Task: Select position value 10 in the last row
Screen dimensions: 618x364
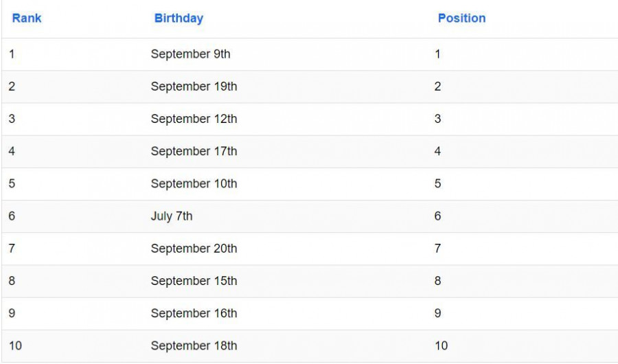Action: coord(441,346)
